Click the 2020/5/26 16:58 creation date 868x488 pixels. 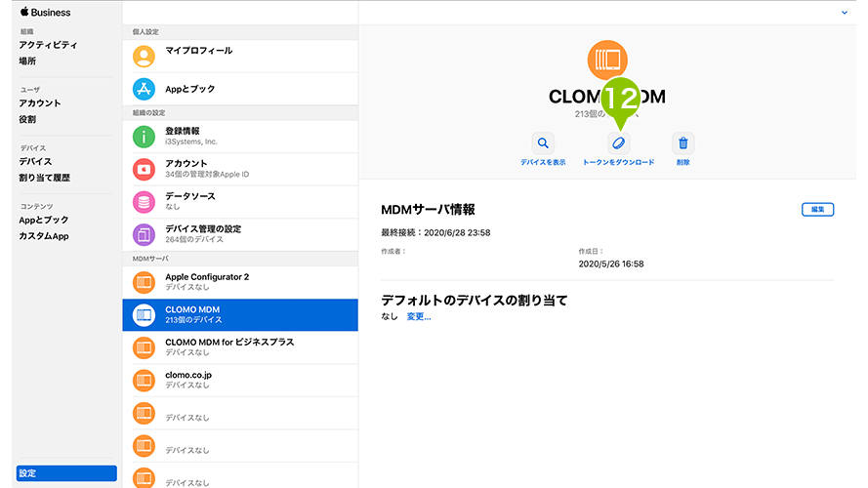pyautogui.click(x=611, y=264)
